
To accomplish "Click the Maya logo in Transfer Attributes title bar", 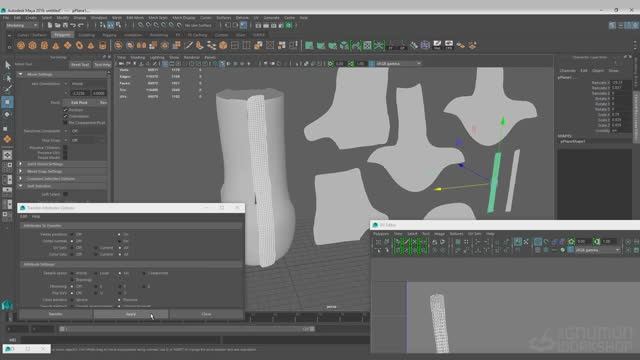I will click(x=23, y=208).
